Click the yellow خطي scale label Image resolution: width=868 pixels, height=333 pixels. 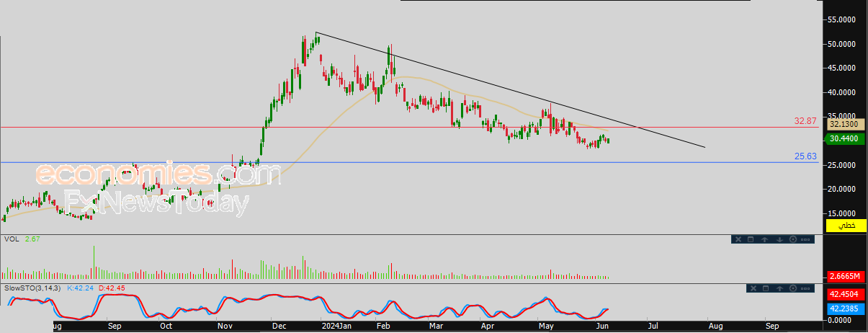(845, 226)
